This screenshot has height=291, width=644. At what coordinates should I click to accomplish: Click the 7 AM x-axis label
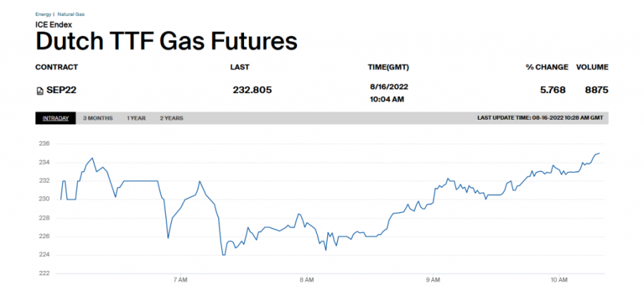click(180, 280)
